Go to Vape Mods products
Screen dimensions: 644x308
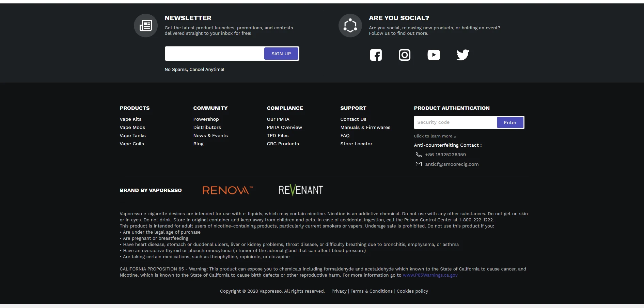132,127
